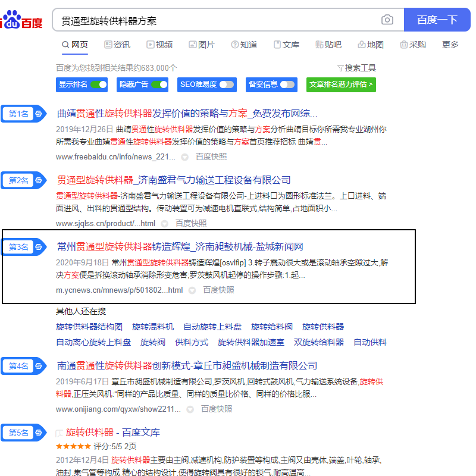Click the 百度一下 search button
Viewport: 476px width, 476px height.
coord(437,20)
